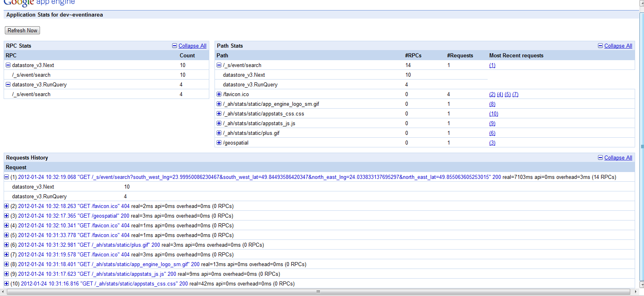The image size is (644, 296).
Task: Expand request (4) favicon.ico 10:32:10
Action: coord(6,225)
